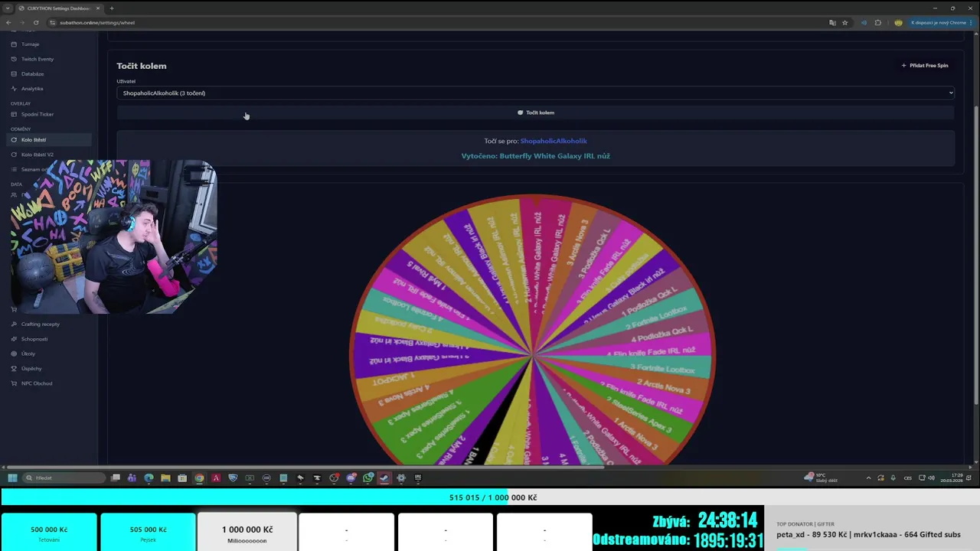Click Přidat Free Spin button
This screenshot has height=551, width=980.
tap(925, 66)
